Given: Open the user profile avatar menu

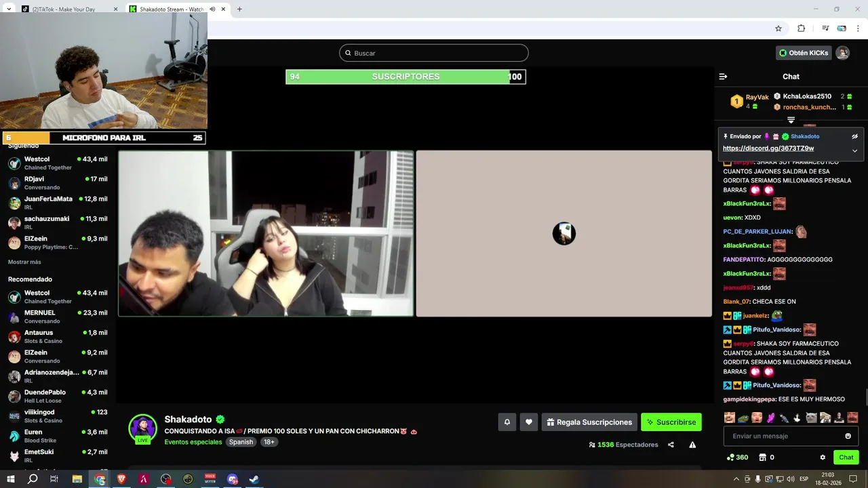Looking at the screenshot, I should [842, 53].
